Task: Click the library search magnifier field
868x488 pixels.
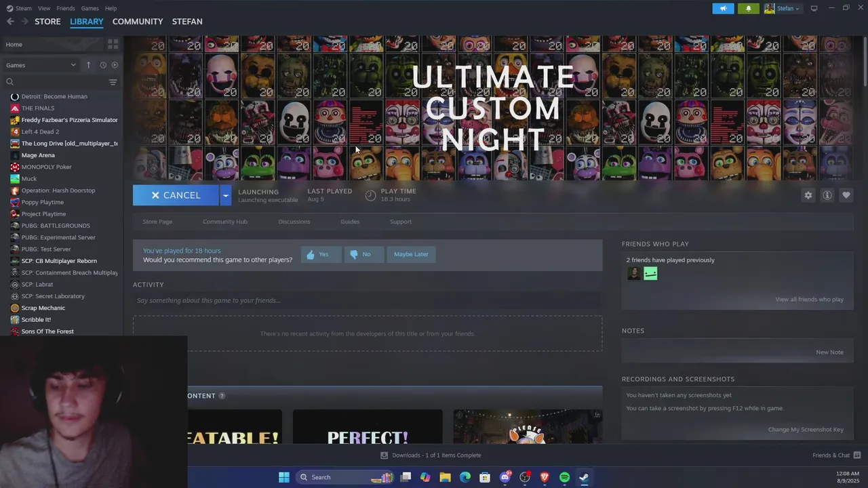Action: [x=54, y=82]
